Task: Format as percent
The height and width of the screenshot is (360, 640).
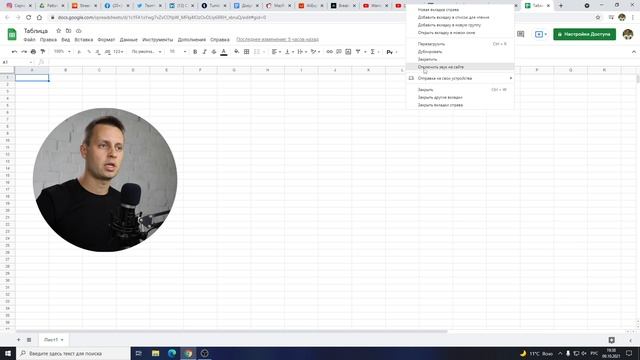Action: tap(89, 52)
